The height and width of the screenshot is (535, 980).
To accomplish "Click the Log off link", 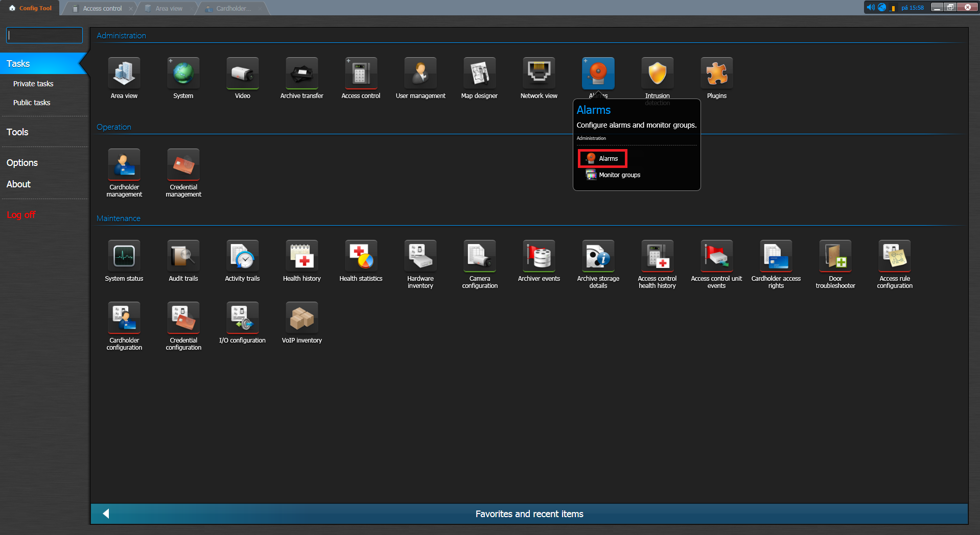I will (21, 215).
